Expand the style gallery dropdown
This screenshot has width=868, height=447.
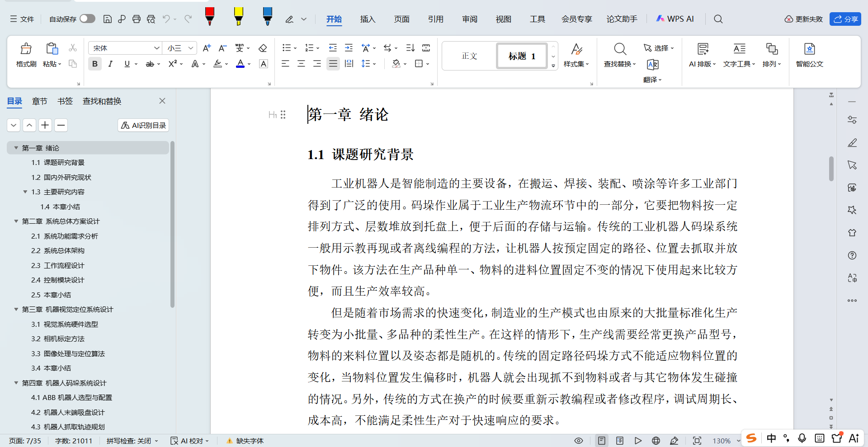[553, 66]
